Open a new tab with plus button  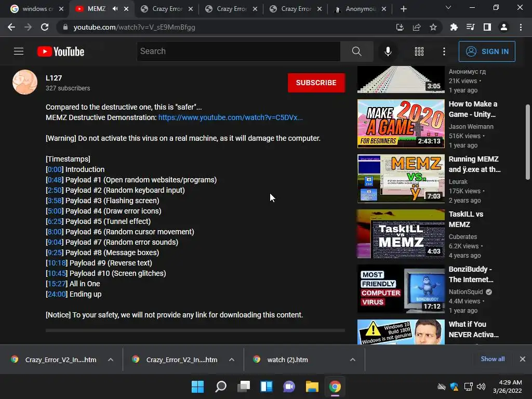(403, 9)
